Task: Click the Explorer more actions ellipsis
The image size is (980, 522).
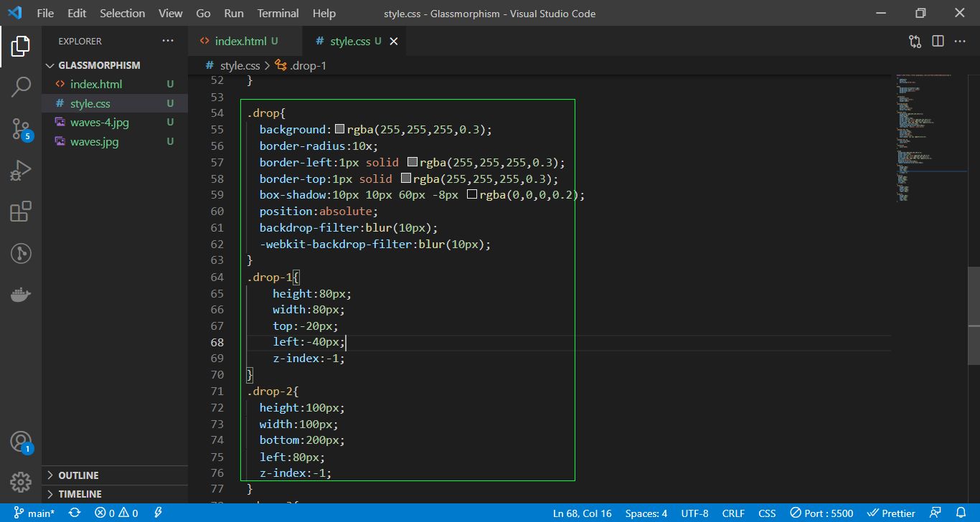Action: pyautogui.click(x=168, y=41)
